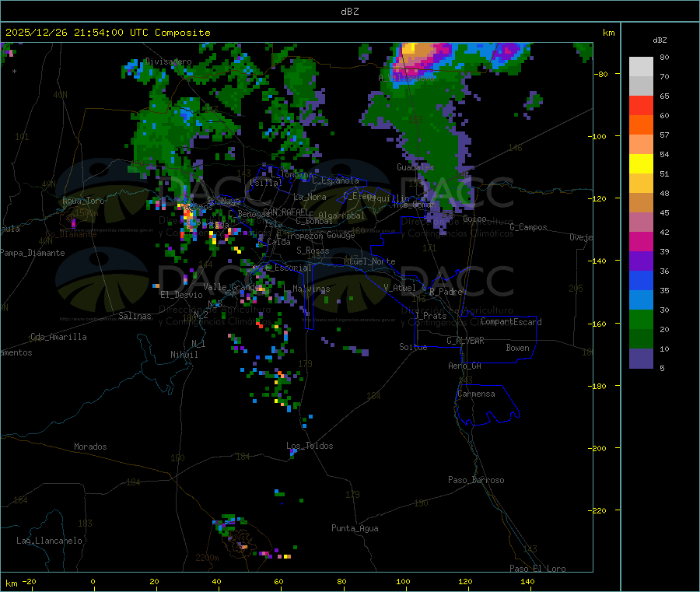Screen dimensions: 700x592
Task: Click the Carmensa location label
Action: (476, 394)
